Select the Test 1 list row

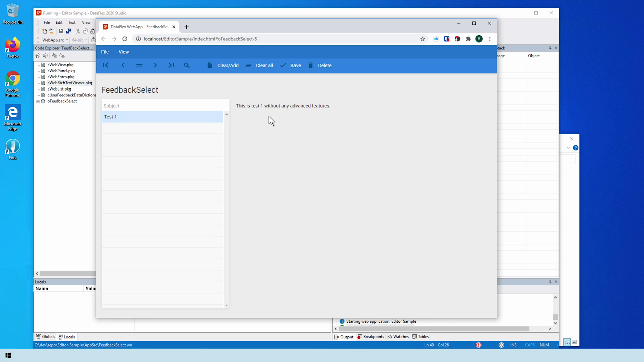[162, 117]
